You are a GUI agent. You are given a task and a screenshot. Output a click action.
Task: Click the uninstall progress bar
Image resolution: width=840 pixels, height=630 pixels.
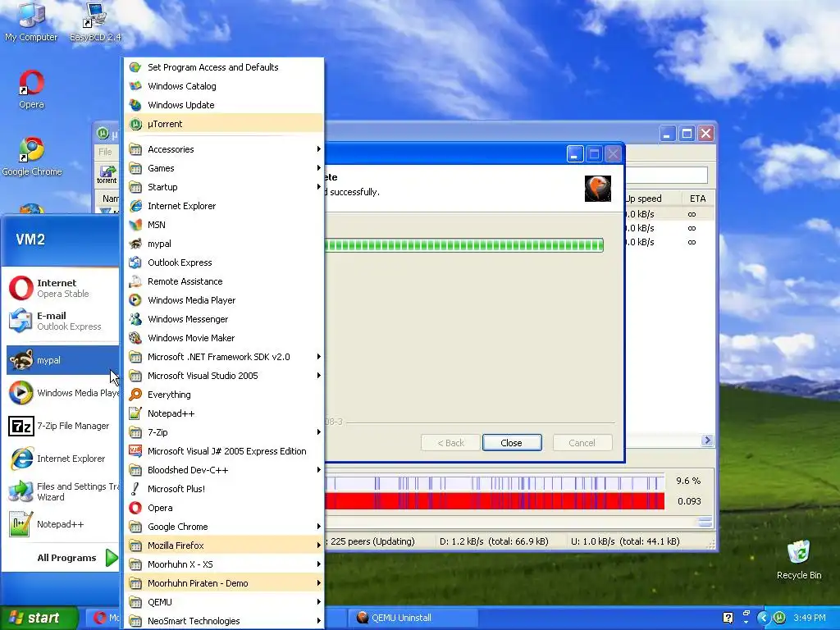[x=464, y=245]
